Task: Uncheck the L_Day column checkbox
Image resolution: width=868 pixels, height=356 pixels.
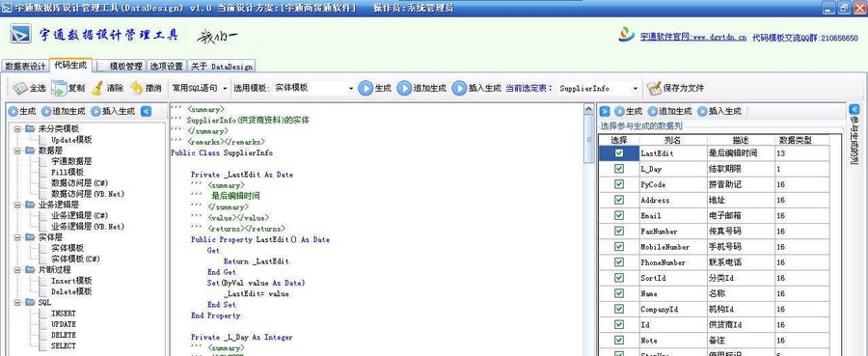Action: point(619,169)
